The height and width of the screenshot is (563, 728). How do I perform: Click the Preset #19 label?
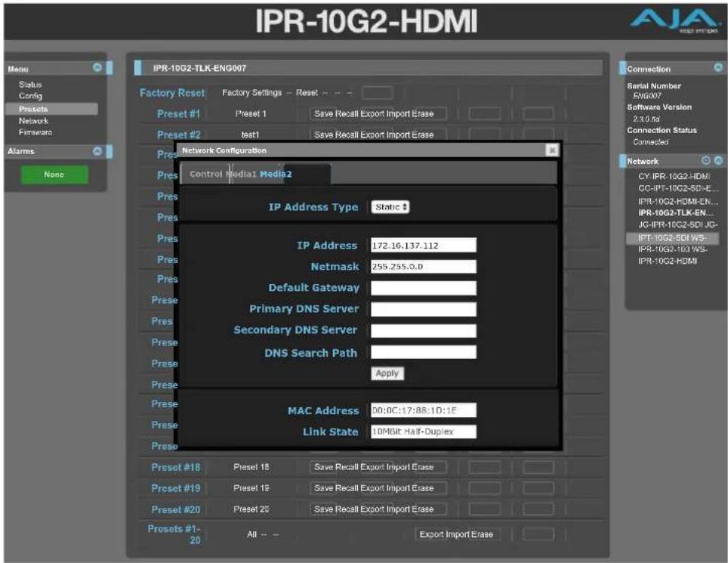pos(176,488)
